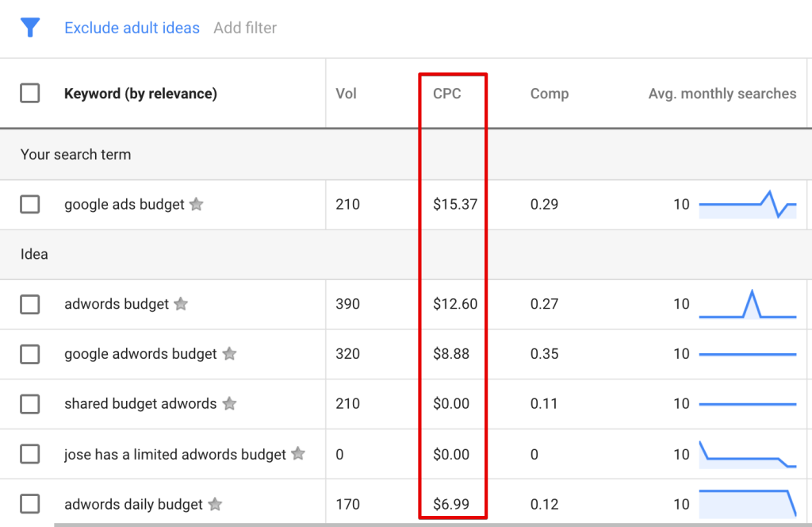This screenshot has width=812, height=527.
Task: Click the horizontal scrollbar at table bottom
Action: point(433,525)
